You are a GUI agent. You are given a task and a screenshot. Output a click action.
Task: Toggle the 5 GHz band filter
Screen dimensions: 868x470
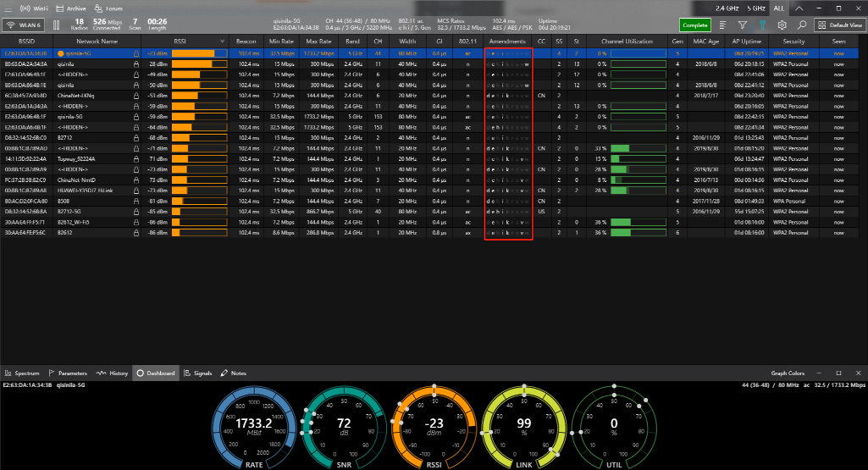(758, 8)
